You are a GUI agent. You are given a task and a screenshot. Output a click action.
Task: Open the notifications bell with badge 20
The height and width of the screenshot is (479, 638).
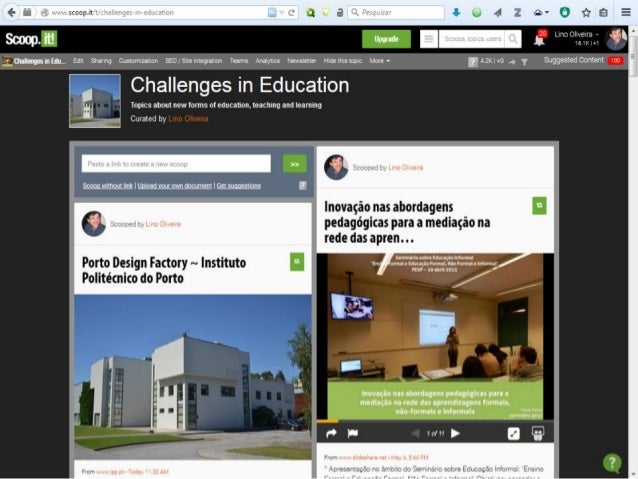540,39
